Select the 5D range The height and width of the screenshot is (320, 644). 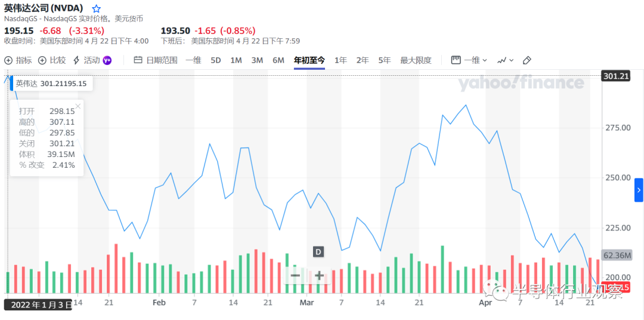point(216,60)
